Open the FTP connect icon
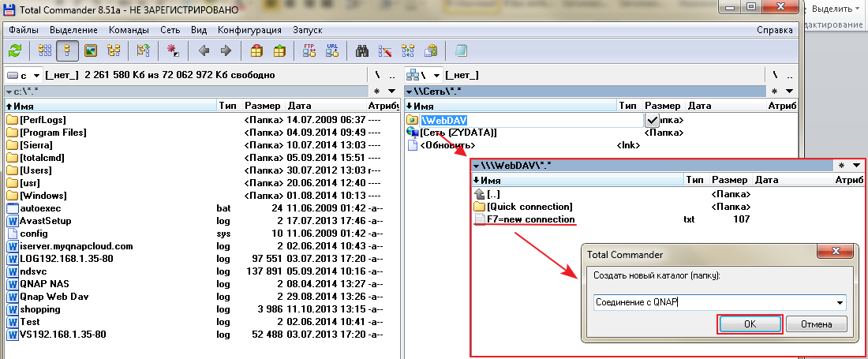Screen dimensions: 868x359 point(309,50)
